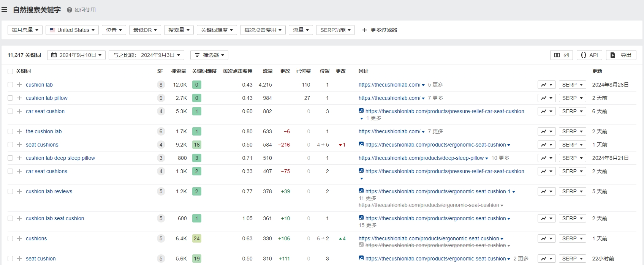
Task: Expand '5 更多' URLs for 'cushion lab'
Action: point(435,85)
